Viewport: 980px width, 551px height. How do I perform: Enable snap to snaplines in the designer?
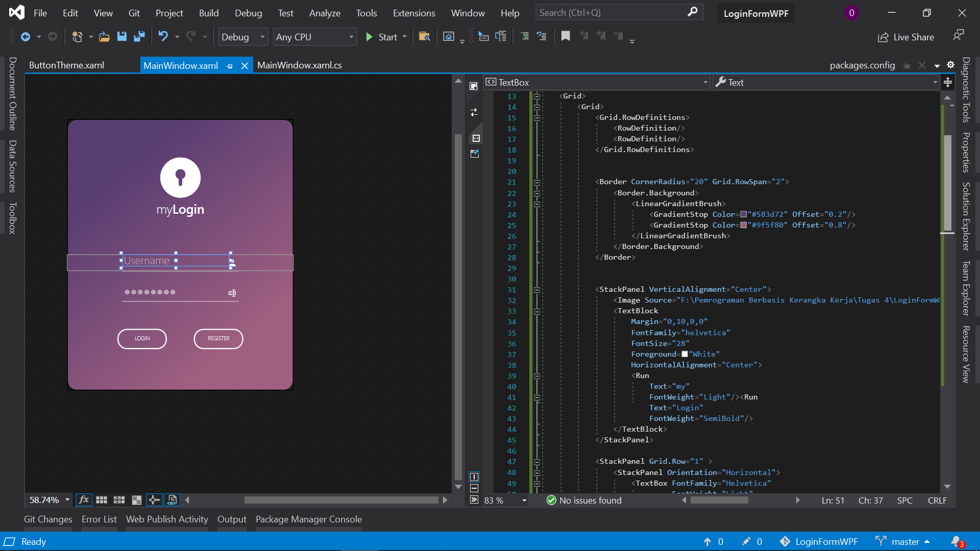click(155, 500)
